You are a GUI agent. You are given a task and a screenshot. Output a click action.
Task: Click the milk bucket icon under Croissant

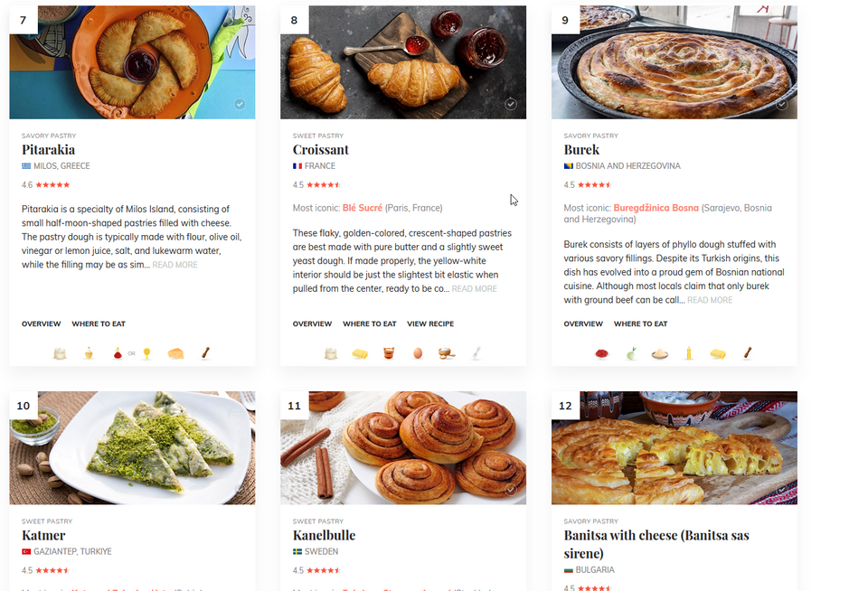[x=389, y=353]
